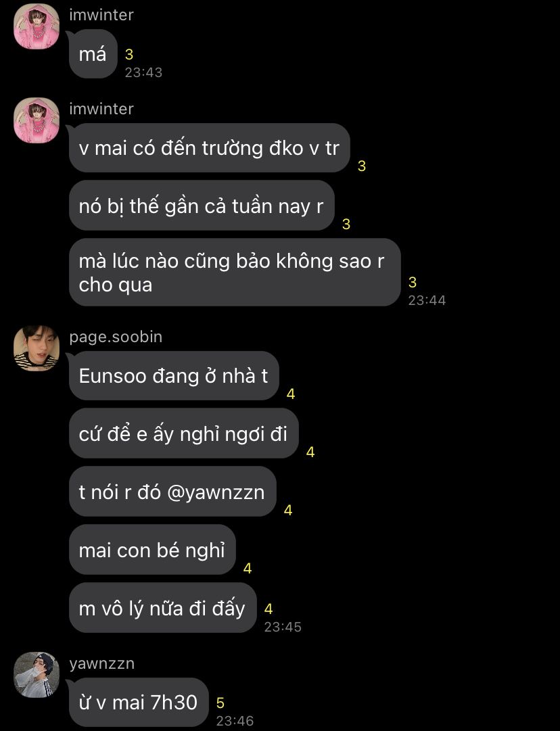Tap yawnzzn's profile picture
The image size is (560, 731).
pyautogui.click(x=37, y=675)
